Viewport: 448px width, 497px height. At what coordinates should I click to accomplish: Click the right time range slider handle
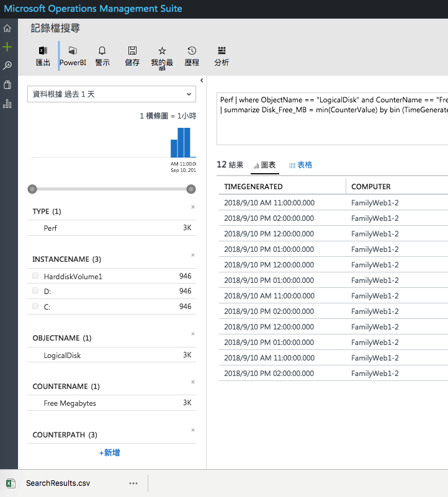[191, 189]
